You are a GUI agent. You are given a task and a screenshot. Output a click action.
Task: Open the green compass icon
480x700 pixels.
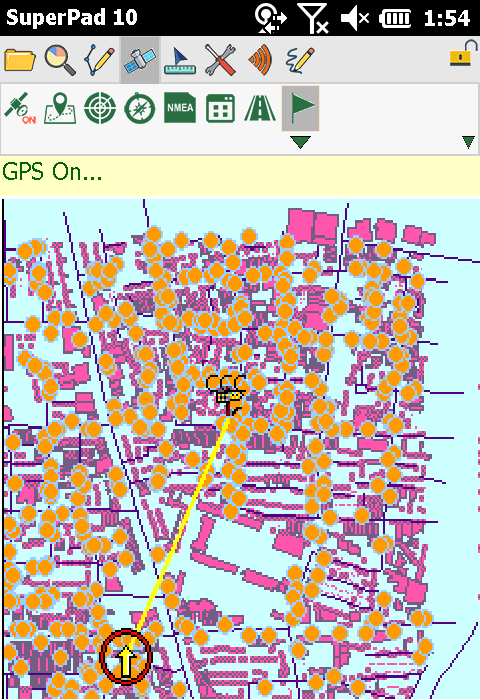(x=140, y=108)
